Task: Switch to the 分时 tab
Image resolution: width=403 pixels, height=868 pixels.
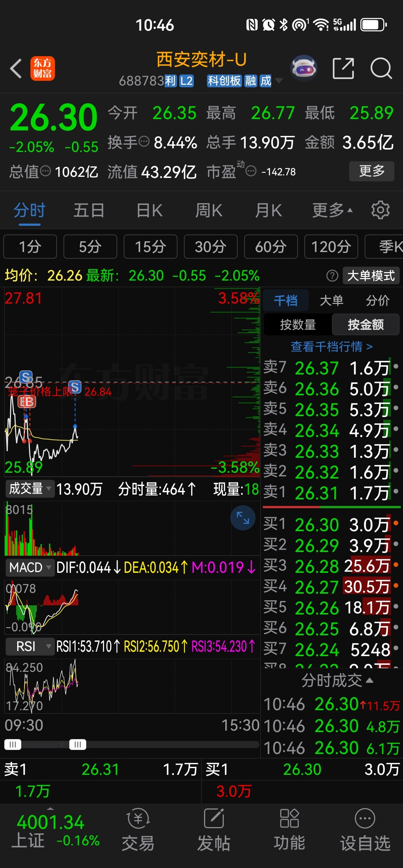Action: pyautogui.click(x=29, y=210)
